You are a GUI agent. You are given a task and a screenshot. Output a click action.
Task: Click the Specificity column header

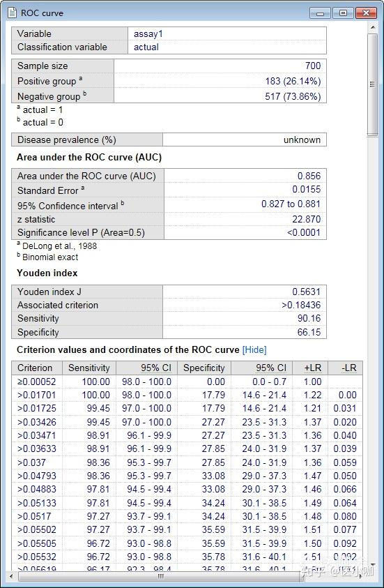[204, 368]
